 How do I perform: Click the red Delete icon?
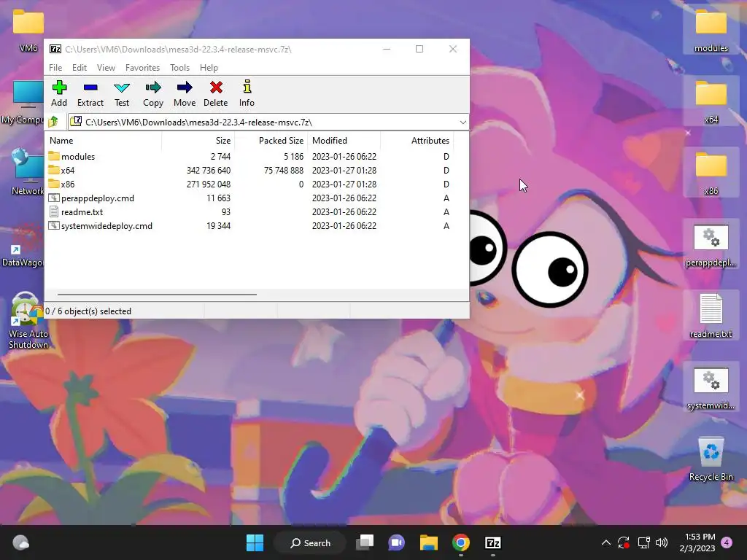[x=216, y=93]
